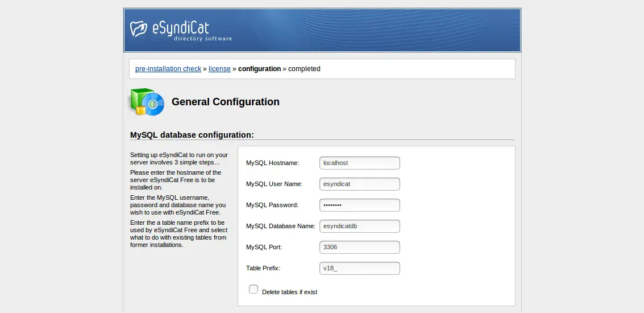Viewport: 644px width, 313px height.
Task: Click the MySQL Port label
Action: 264,247
